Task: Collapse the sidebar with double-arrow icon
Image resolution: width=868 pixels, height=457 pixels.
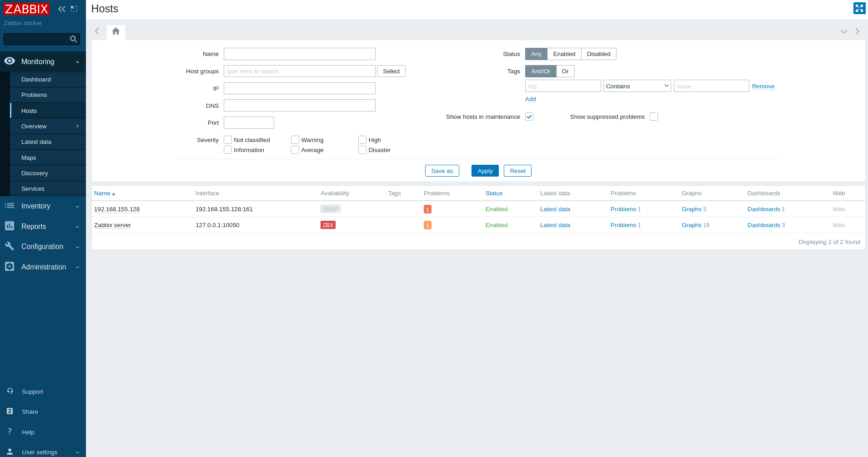Action: [62, 9]
